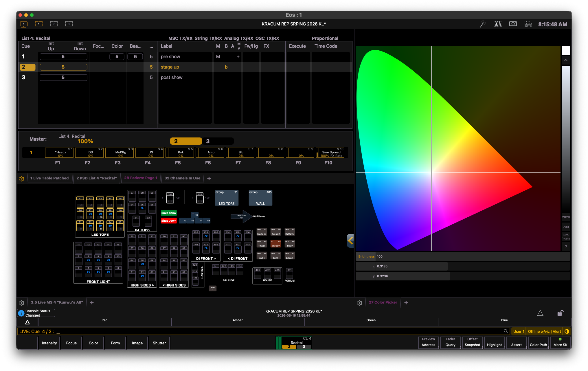The width and height of the screenshot is (588, 371).
Task: Add tab next to Kunwu's All
Action: [x=92, y=303]
